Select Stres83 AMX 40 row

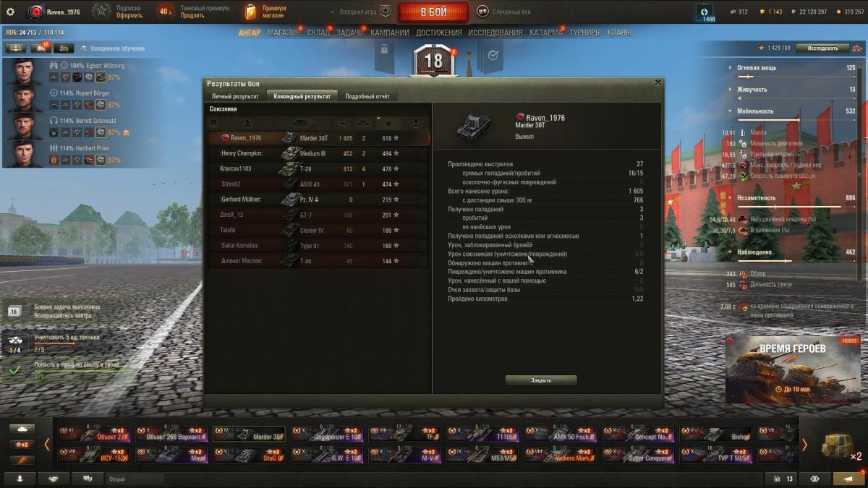click(318, 184)
